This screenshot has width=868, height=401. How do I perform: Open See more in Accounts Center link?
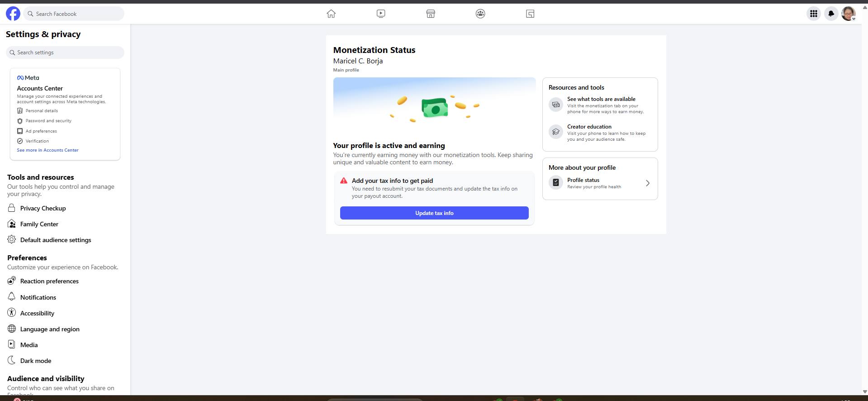tap(47, 150)
